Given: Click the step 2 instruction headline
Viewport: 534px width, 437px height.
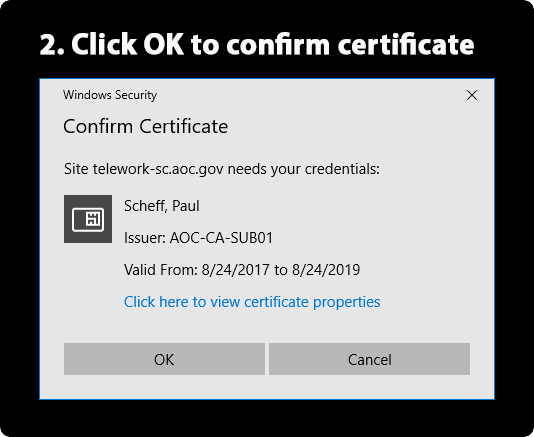Looking at the screenshot, I should coord(257,45).
